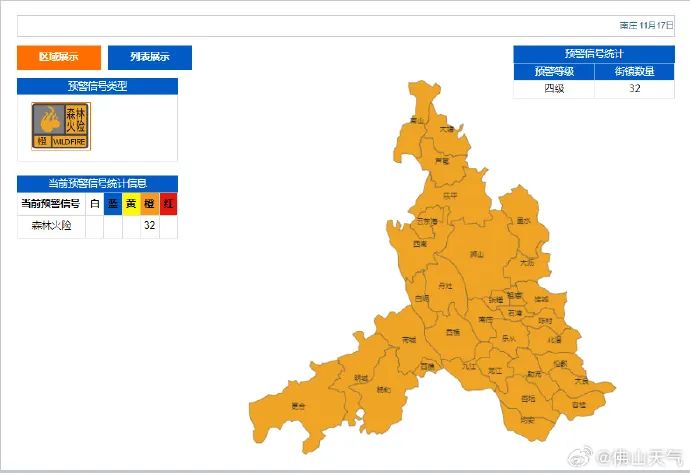Click the 森林火险 row label
The width and height of the screenshot is (690, 473).
[x=51, y=226]
